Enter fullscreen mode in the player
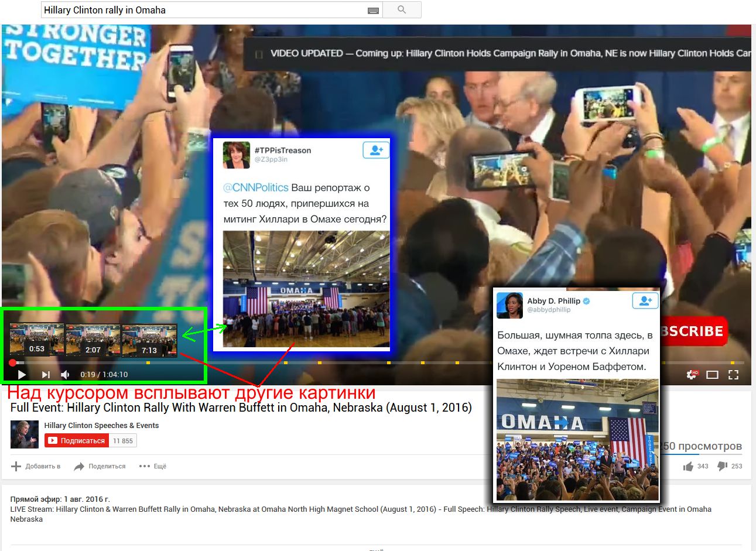This screenshot has width=756, height=551. point(733,375)
